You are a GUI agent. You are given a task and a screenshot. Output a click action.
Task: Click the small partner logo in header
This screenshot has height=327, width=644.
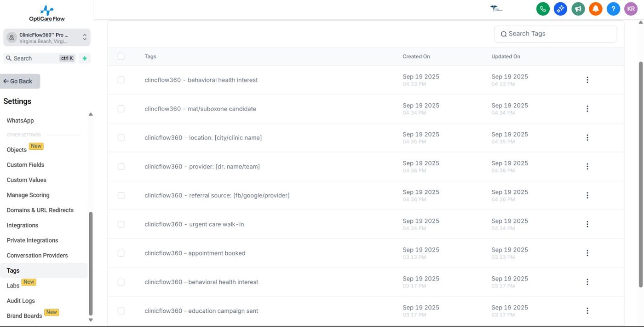tap(496, 9)
